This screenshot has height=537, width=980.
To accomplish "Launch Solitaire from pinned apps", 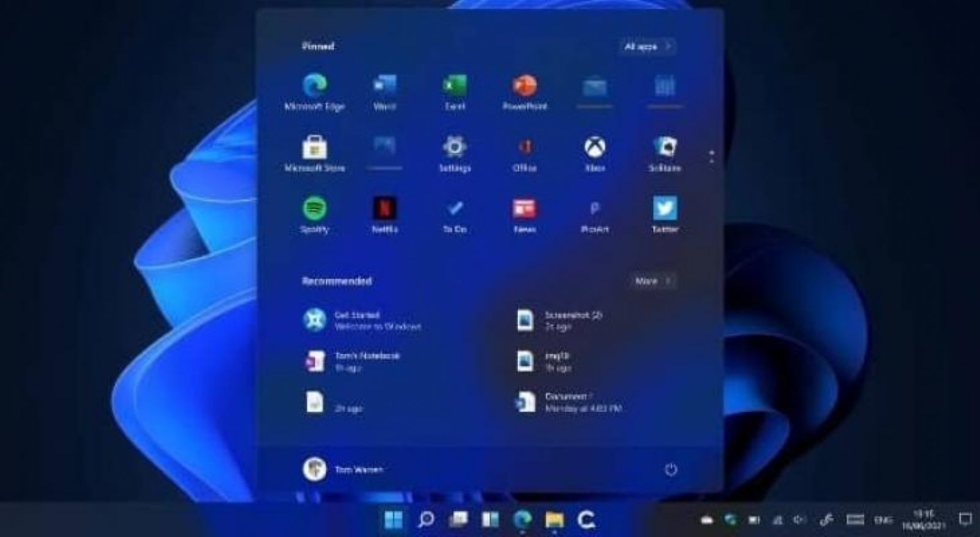I will click(665, 154).
